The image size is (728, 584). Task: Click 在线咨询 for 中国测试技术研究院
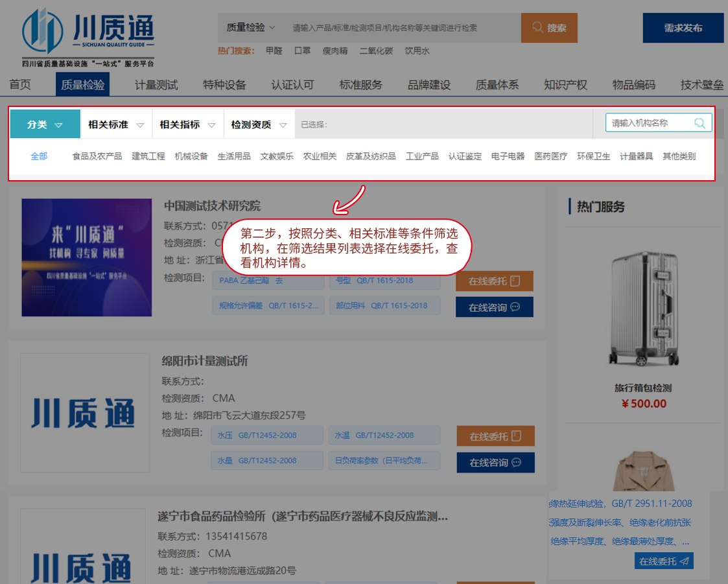[x=495, y=307]
